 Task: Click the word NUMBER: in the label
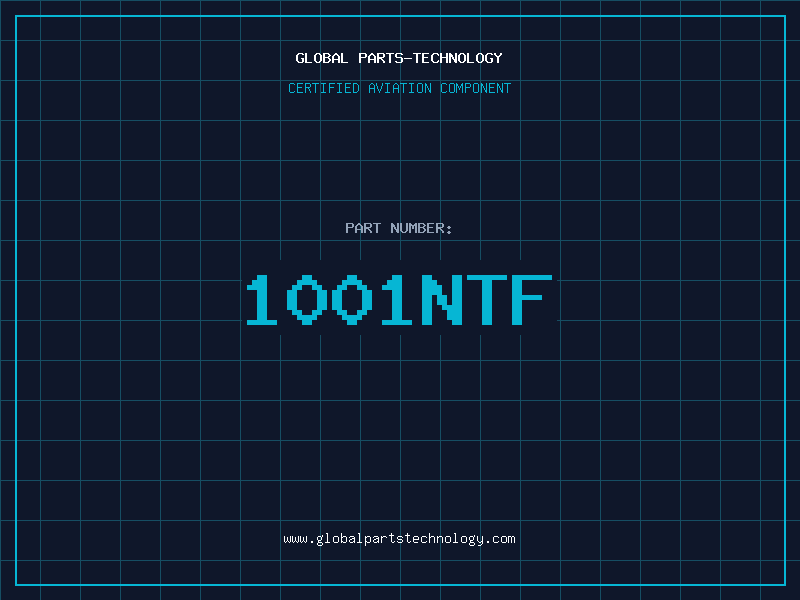(422, 228)
